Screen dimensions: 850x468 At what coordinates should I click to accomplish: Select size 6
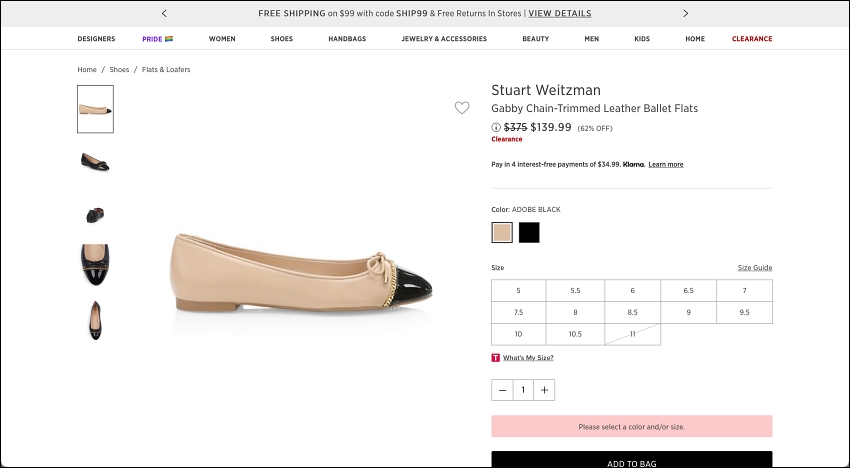point(633,291)
